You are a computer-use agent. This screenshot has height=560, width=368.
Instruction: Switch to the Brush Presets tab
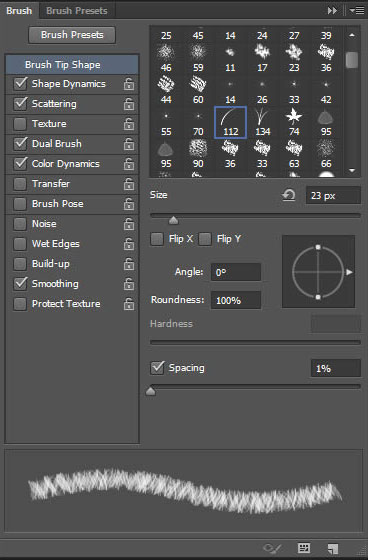(77, 11)
